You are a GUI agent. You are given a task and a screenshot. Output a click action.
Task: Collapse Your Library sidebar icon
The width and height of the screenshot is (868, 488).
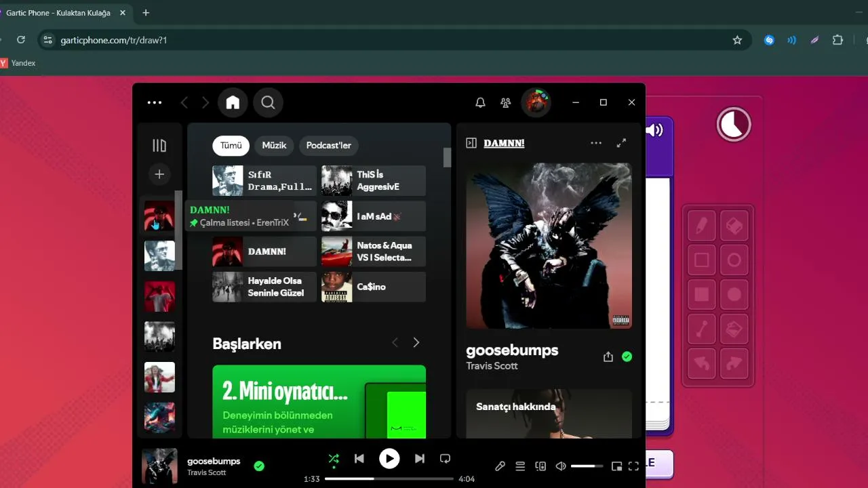(x=159, y=146)
